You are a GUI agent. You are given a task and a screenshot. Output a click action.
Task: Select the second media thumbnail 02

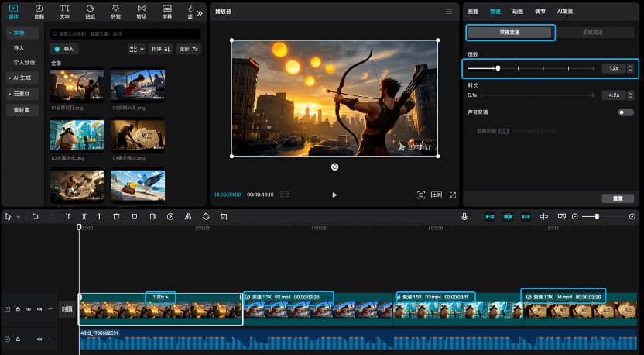[138, 85]
